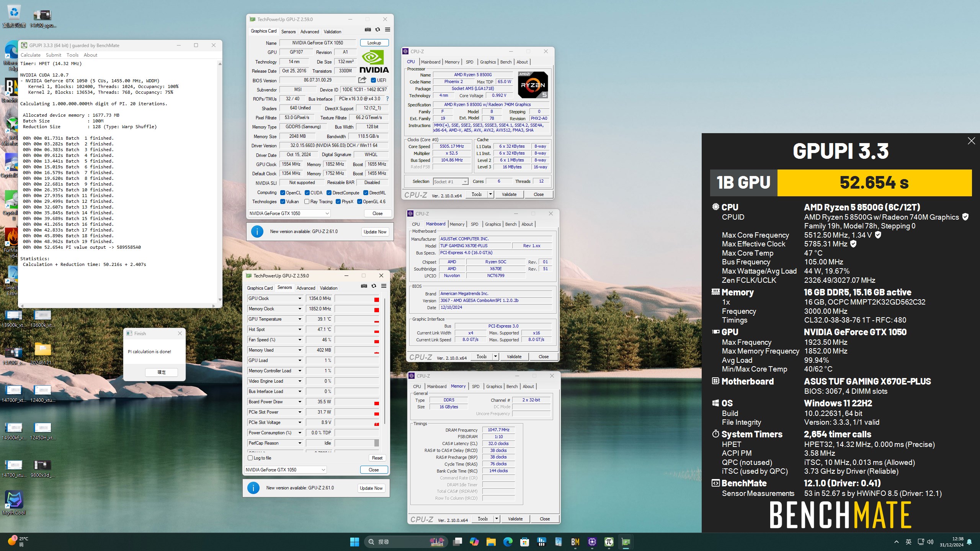This screenshot has width=980, height=551.
Task: Open Microsoft Store from the taskbar
Action: [x=524, y=542]
